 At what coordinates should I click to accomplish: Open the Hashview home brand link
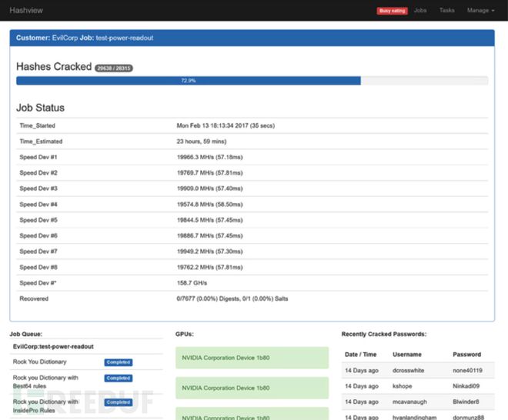click(26, 10)
